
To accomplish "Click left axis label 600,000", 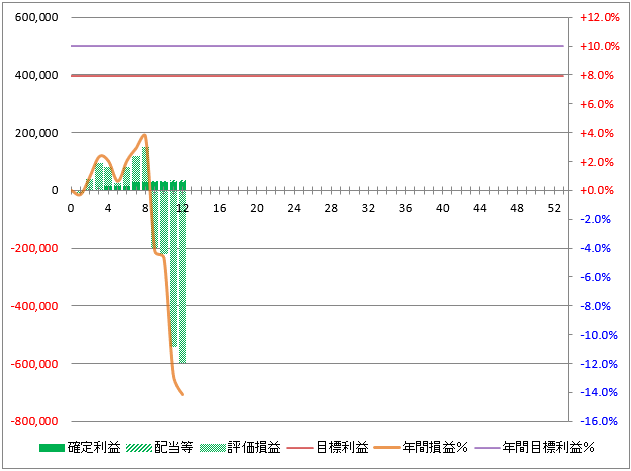I will [36, 17].
